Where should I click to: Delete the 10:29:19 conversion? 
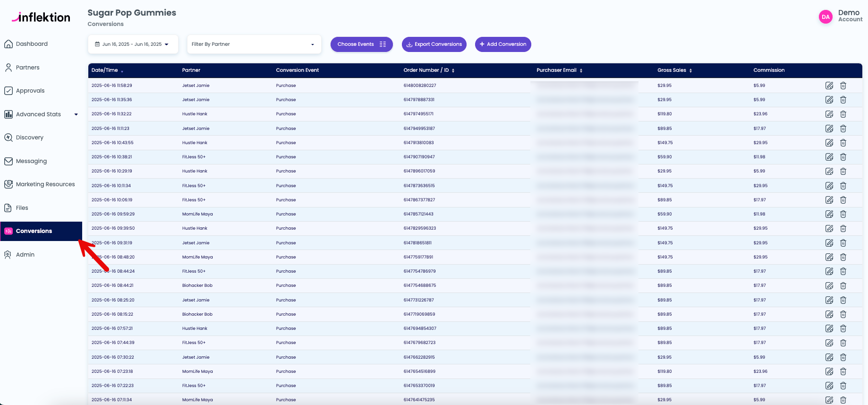pyautogui.click(x=843, y=171)
